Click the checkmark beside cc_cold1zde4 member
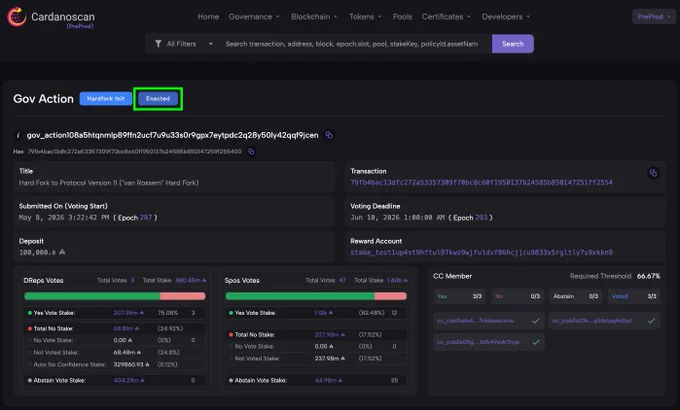The height and width of the screenshot is (410, 680). point(536,321)
